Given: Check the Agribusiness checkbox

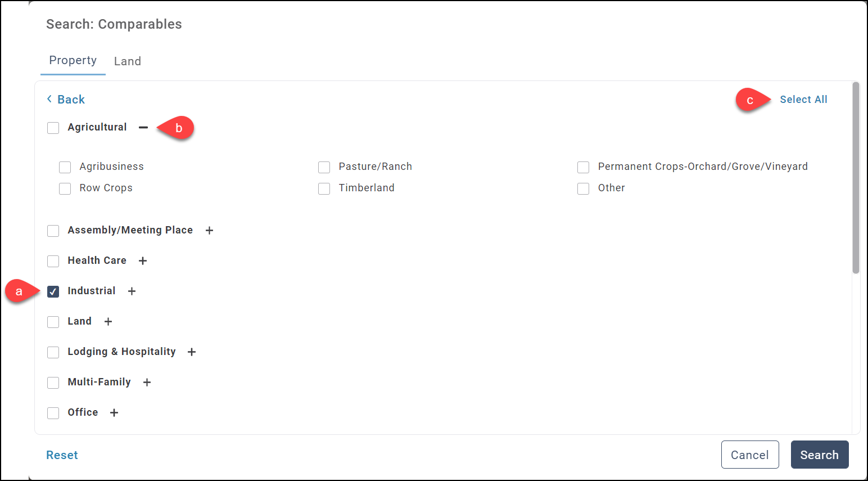Looking at the screenshot, I should pyautogui.click(x=65, y=167).
